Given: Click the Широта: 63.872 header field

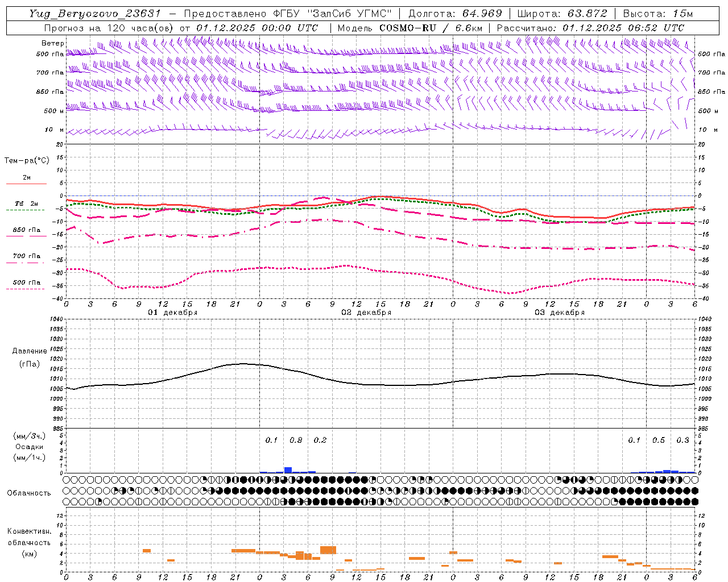Looking at the screenshot, I should (562, 14).
